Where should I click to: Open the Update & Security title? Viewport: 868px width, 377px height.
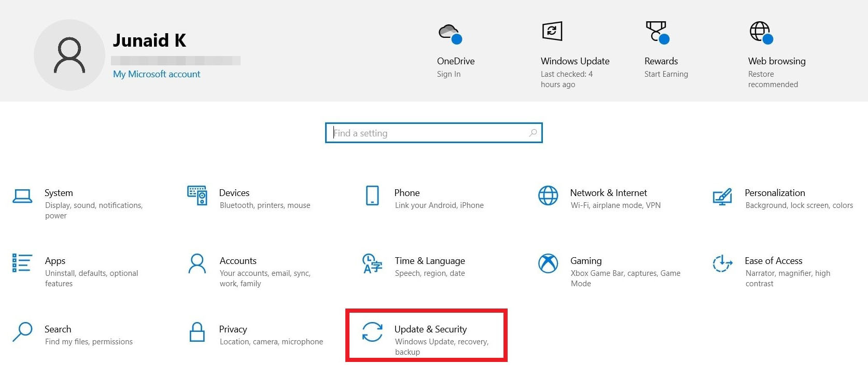[430, 329]
